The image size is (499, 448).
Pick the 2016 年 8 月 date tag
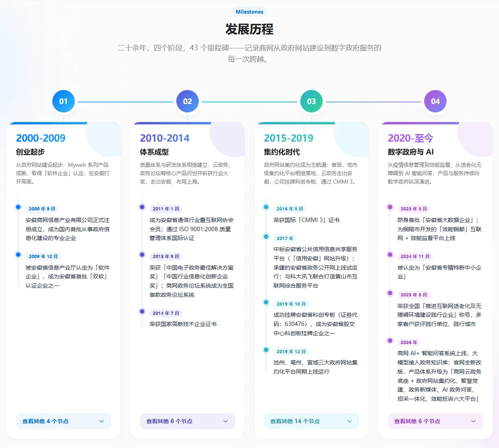coord(290,209)
